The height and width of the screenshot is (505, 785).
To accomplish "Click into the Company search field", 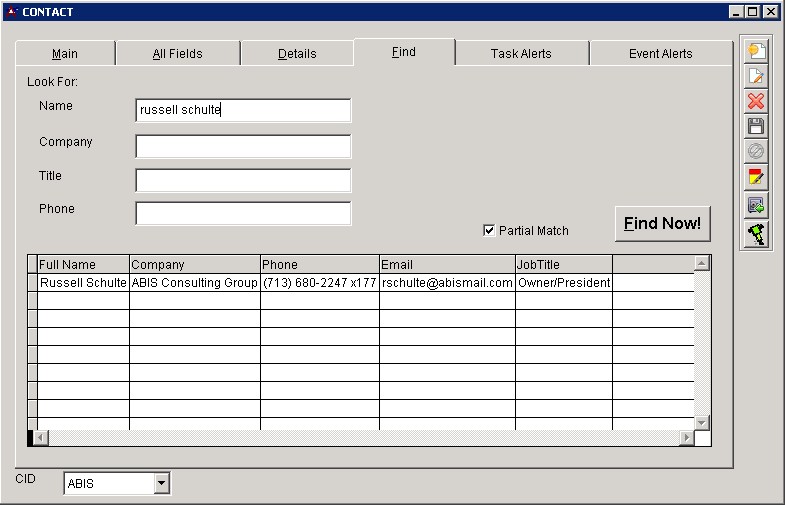I will 243,147.
